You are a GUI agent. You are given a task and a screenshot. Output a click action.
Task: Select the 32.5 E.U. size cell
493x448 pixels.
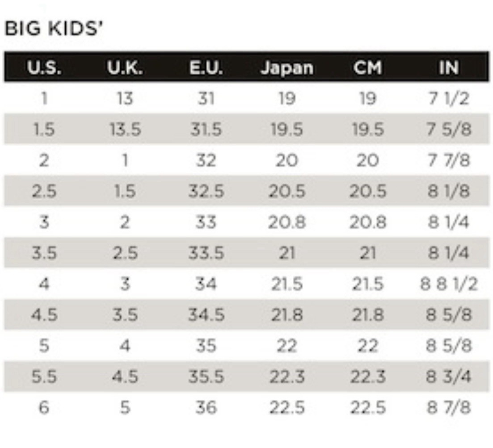[206, 191]
